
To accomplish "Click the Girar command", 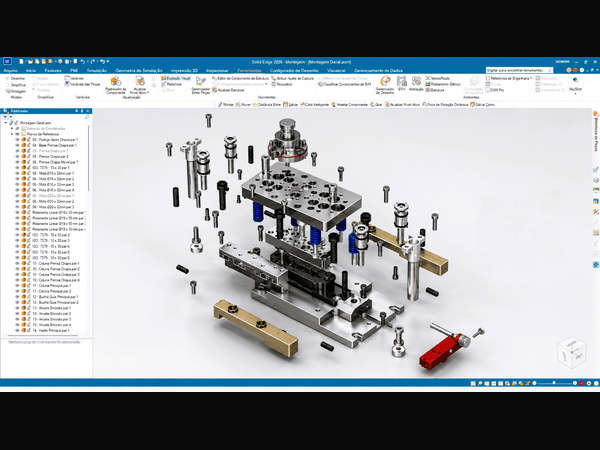I will [x=376, y=104].
